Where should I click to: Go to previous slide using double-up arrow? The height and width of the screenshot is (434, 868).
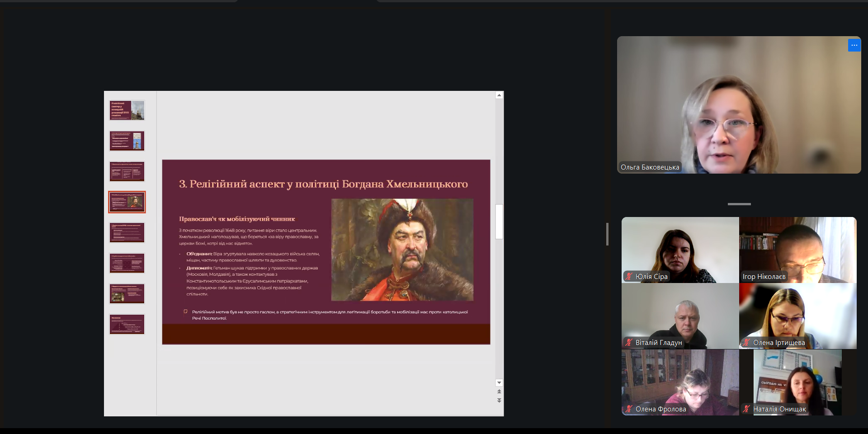tap(499, 392)
